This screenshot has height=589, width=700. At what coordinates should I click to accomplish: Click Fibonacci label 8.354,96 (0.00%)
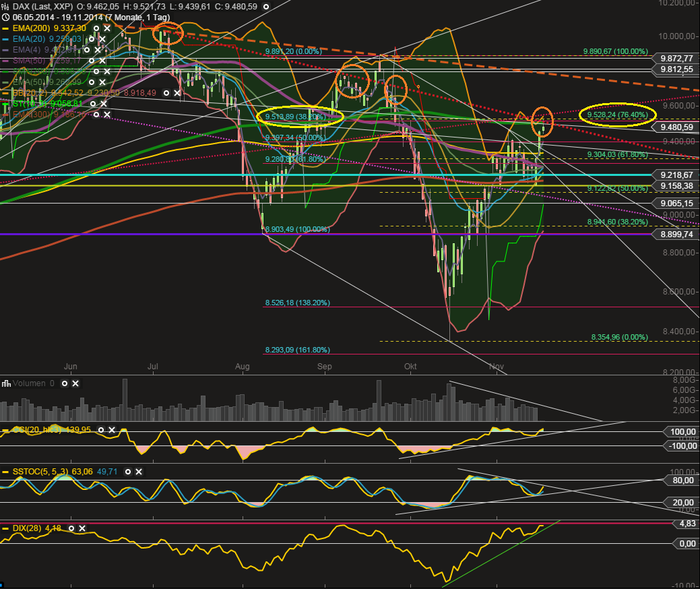pyautogui.click(x=620, y=337)
